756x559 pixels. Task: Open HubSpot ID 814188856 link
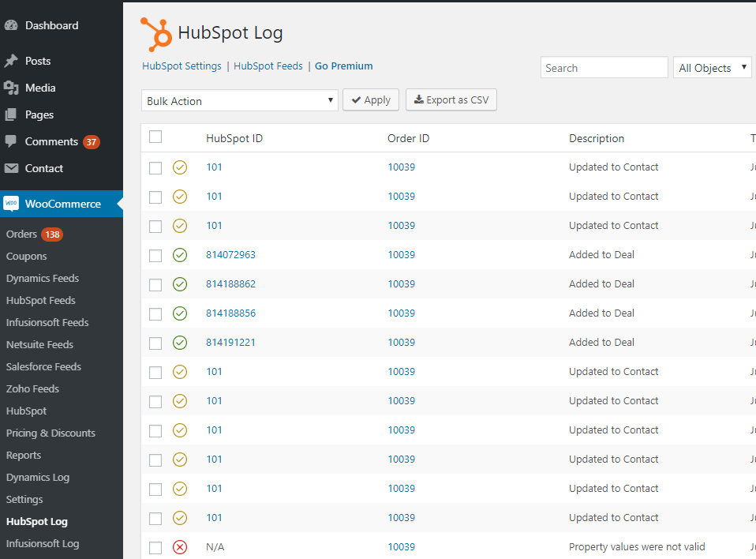(x=230, y=313)
